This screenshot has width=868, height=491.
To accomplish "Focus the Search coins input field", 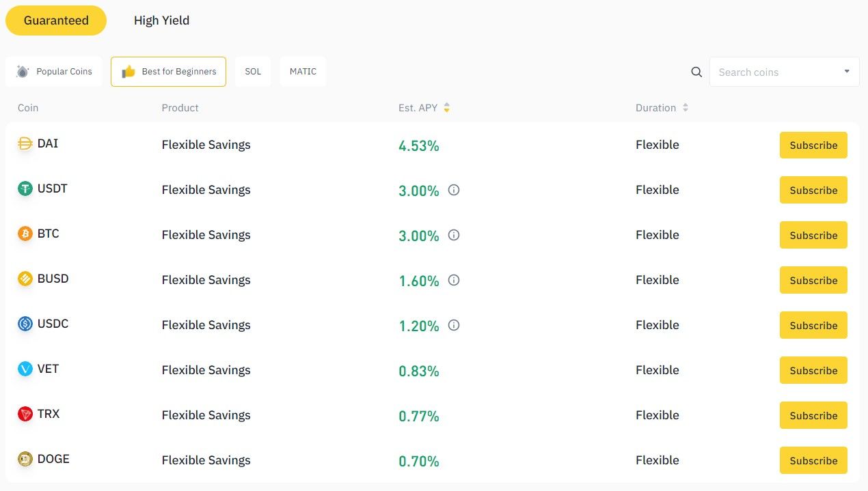I will [x=785, y=72].
